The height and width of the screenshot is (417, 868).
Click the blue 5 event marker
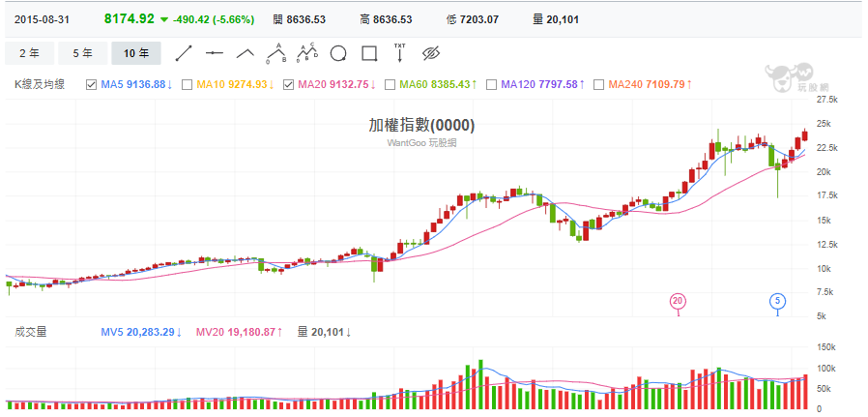pos(777,301)
